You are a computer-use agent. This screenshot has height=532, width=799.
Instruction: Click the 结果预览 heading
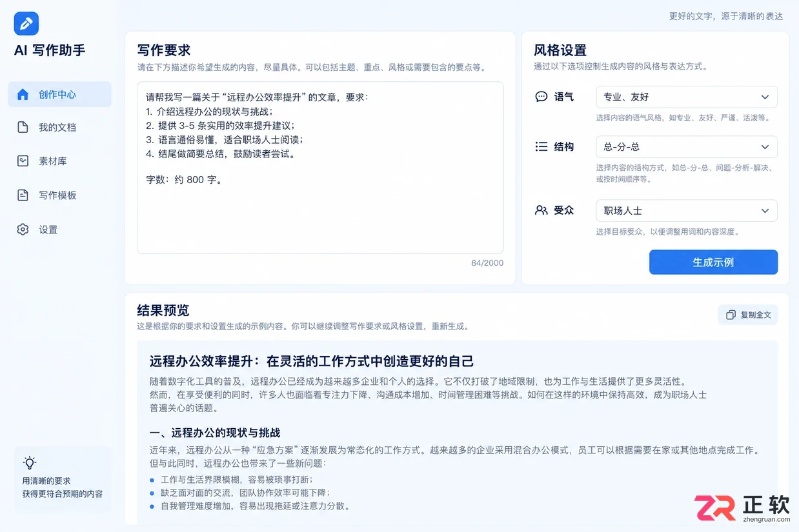pos(163,310)
